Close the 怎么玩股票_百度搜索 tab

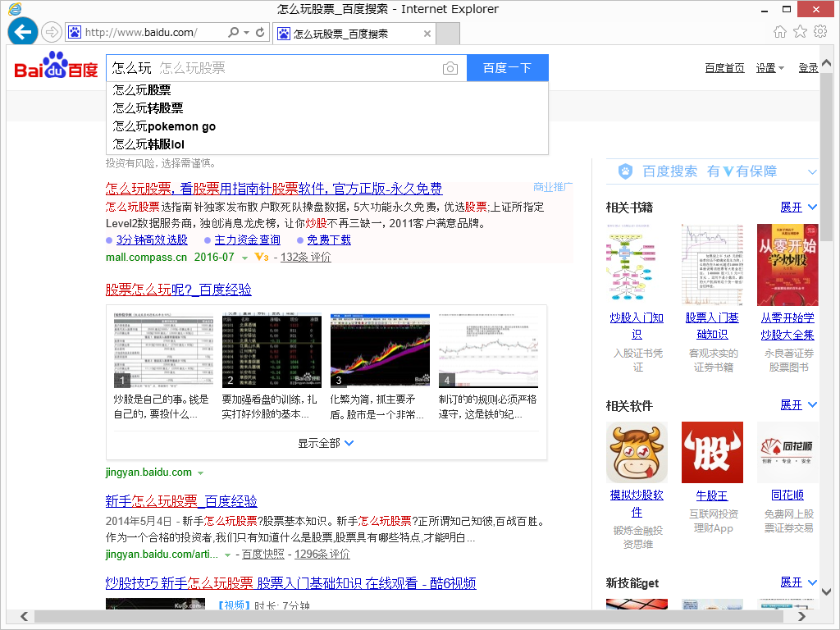pyautogui.click(x=427, y=34)
